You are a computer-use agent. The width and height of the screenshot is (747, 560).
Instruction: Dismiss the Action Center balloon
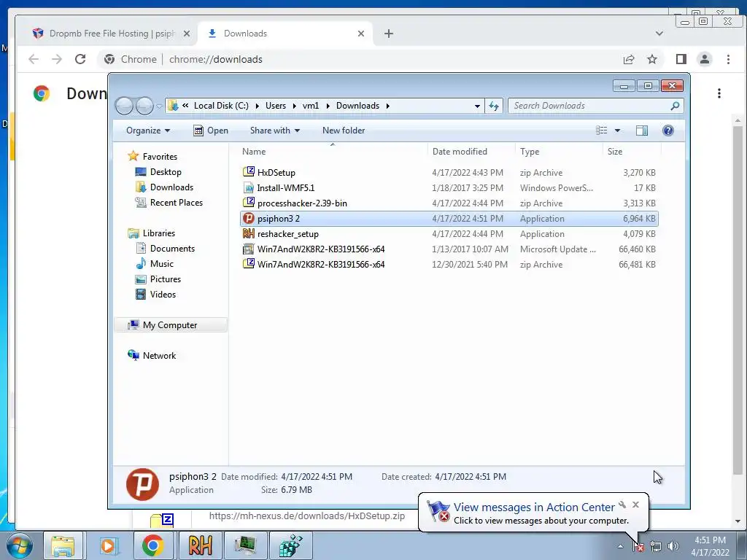tap(635, 505)
